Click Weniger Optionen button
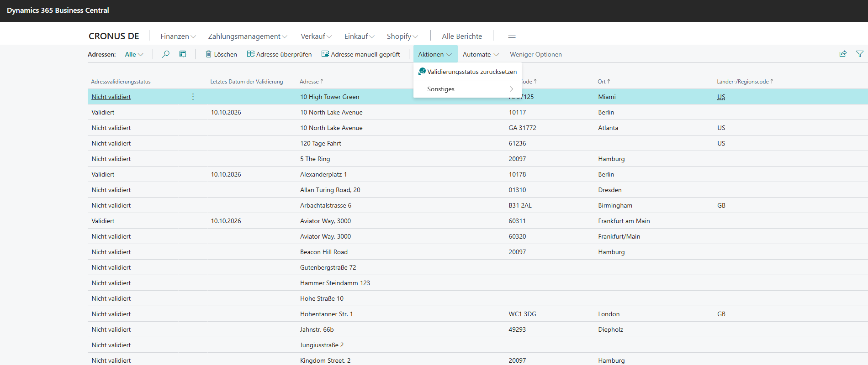 tap(536, 54)
